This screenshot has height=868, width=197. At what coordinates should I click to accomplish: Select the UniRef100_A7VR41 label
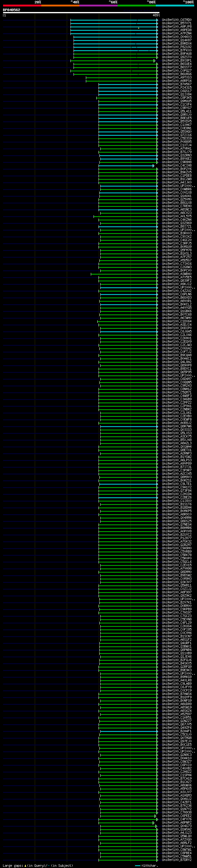(x=176, y=149)
